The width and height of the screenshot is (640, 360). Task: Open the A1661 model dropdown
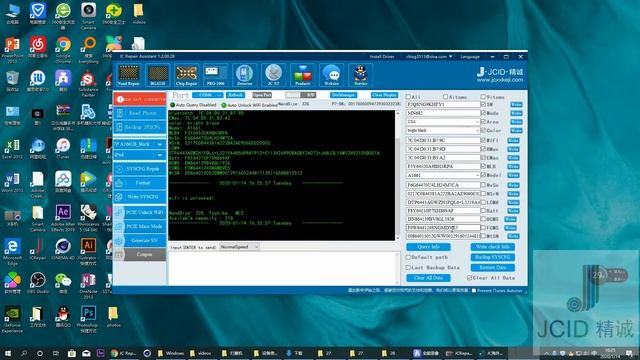point(443,175)
